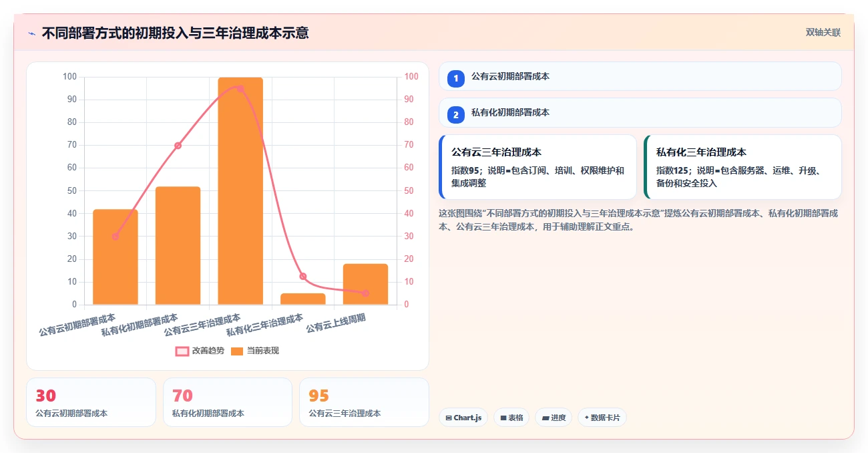Click the line point at value 70
The width and height of the screenshot is (868, 453).
click(178, 146)
